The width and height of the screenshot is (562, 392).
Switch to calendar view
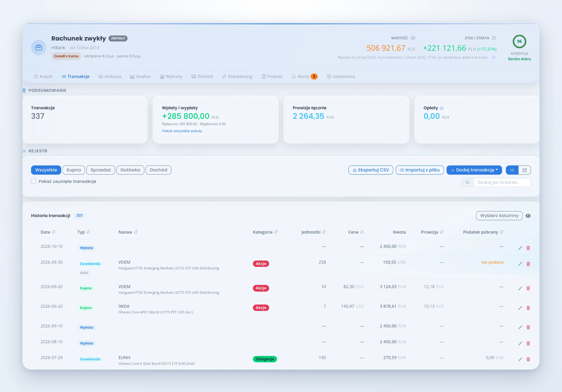click(525, 170)
